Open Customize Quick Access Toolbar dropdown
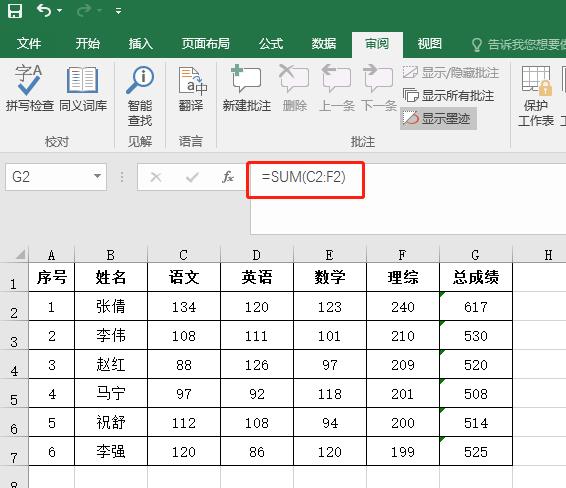The image size is (566, 488). point(118,11)
